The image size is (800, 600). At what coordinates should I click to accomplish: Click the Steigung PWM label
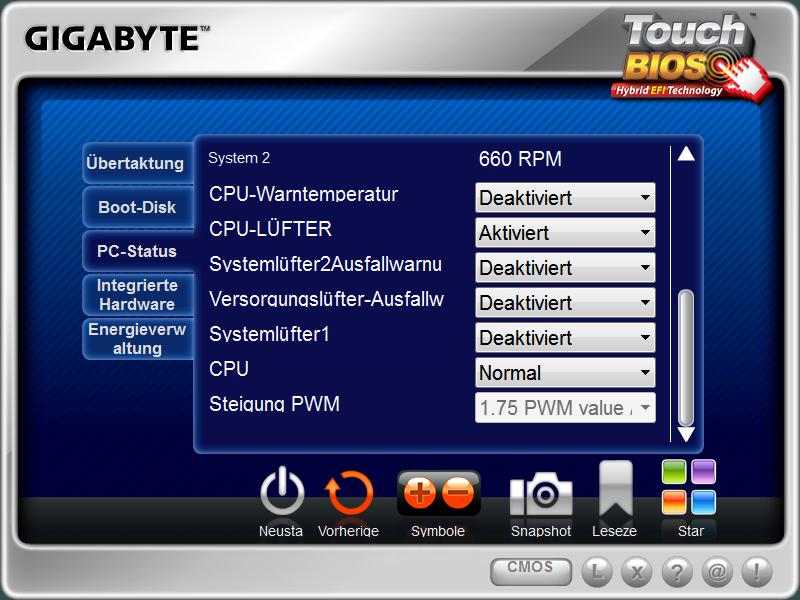(x=274, y=404)
